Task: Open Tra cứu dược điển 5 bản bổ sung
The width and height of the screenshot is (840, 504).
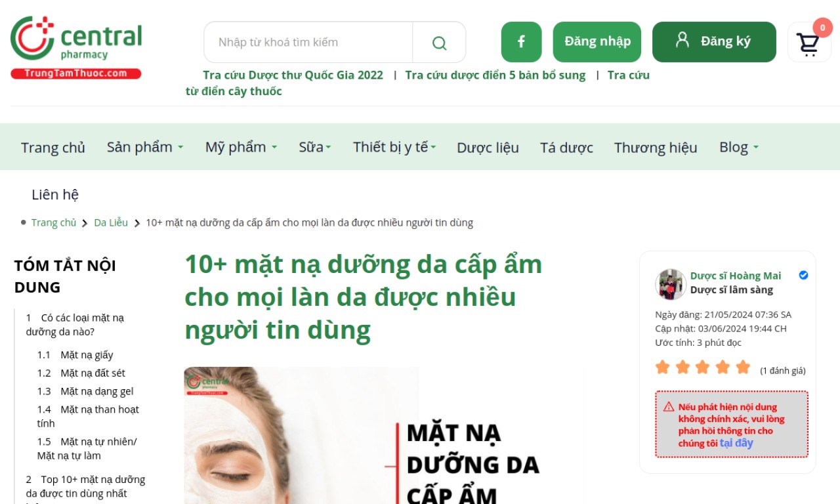Action: (495, 75)
